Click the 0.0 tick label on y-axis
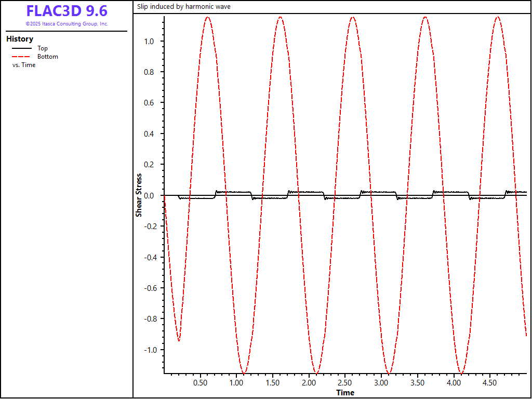This screenshot has height=399, width=532. pos(151,196)
